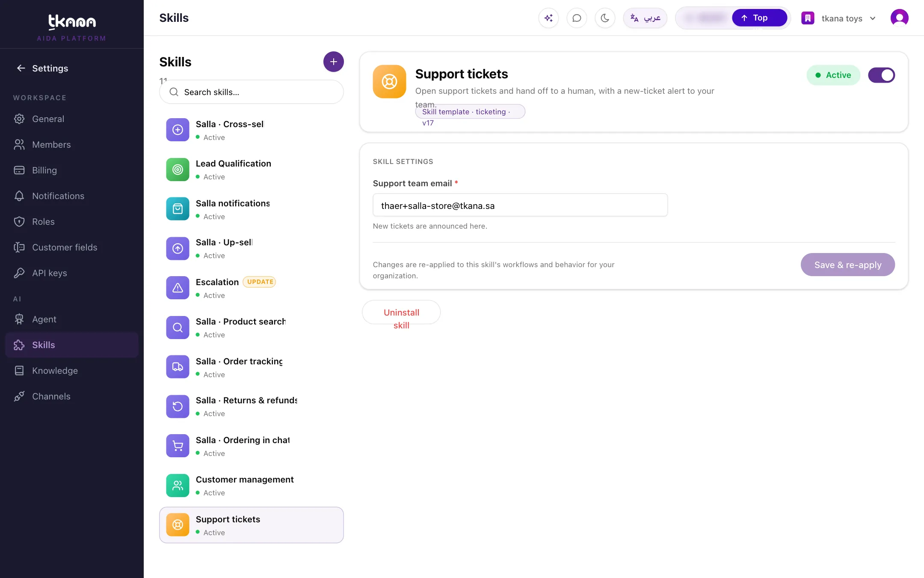This screenshot has height=578, width=924.
Task: Open Roles settings page
Action: click(72, 222)
